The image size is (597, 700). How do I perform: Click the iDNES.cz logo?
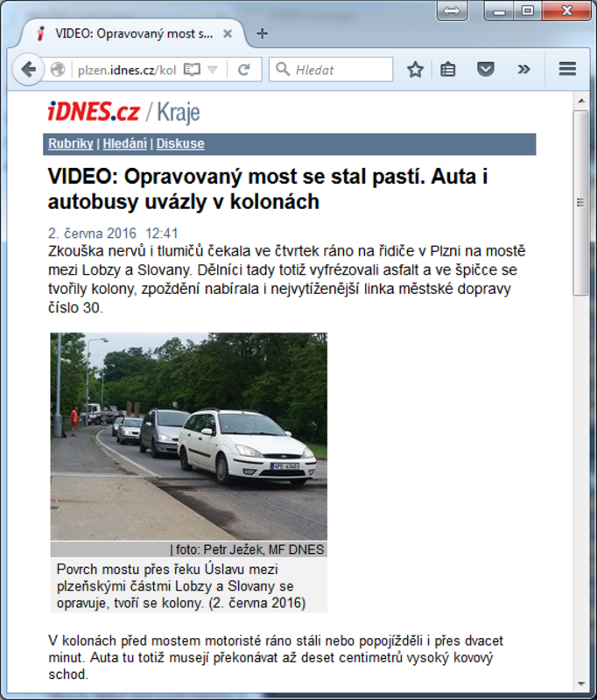click(x=94, y=112)
